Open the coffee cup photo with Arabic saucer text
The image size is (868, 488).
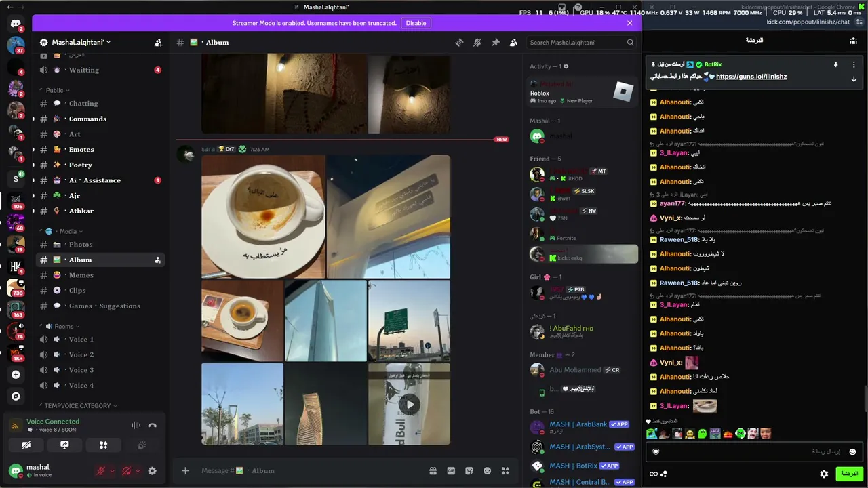pos(263,216)
